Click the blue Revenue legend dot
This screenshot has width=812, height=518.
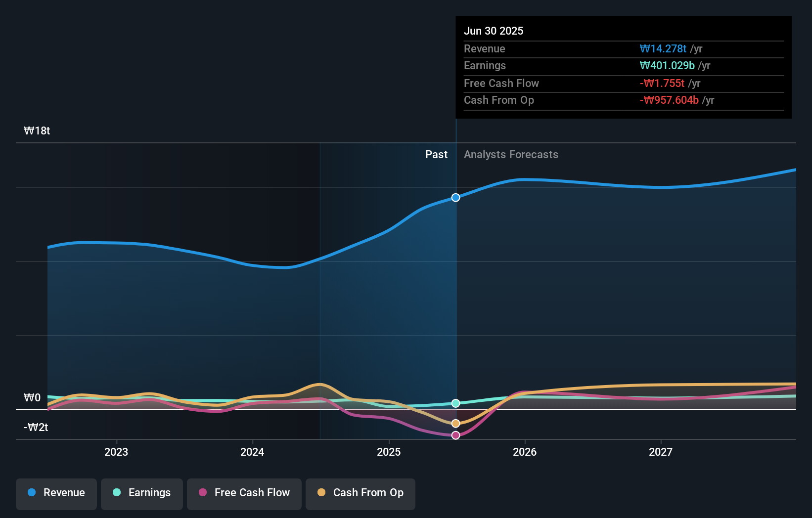click(32, 493)
